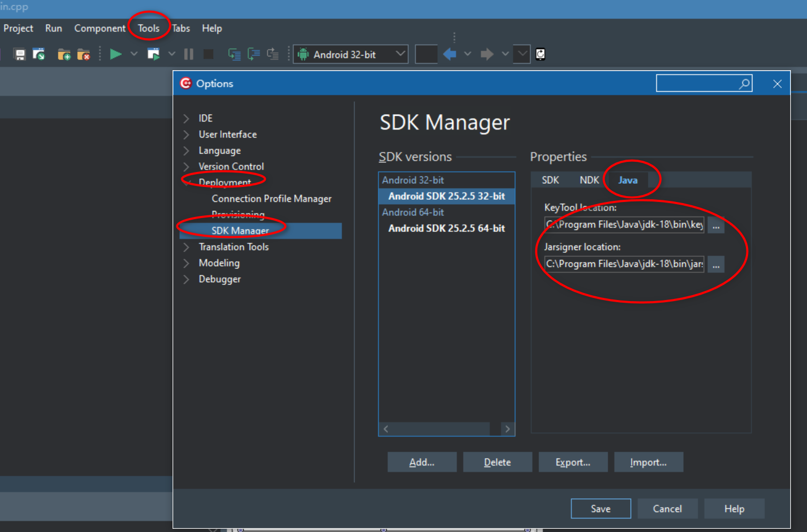Viewport: 807px width, 532px height.
Task: Open the Tools menu
Action: [x=148, y=28]
